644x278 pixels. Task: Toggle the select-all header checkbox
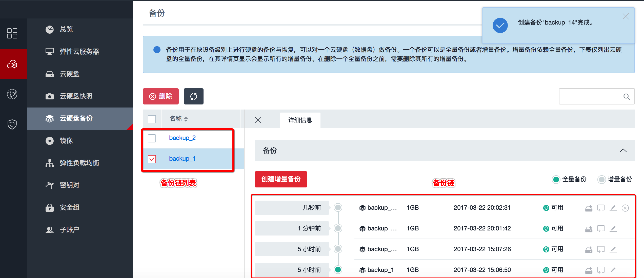click(x=152, y=119)
